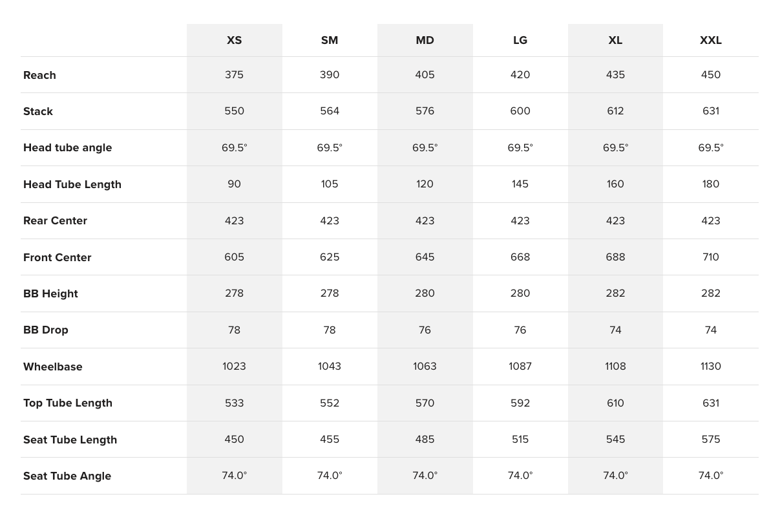Click the Rear Center row label
This screenshot has width=780, height=532.
(x=55, y=220)
